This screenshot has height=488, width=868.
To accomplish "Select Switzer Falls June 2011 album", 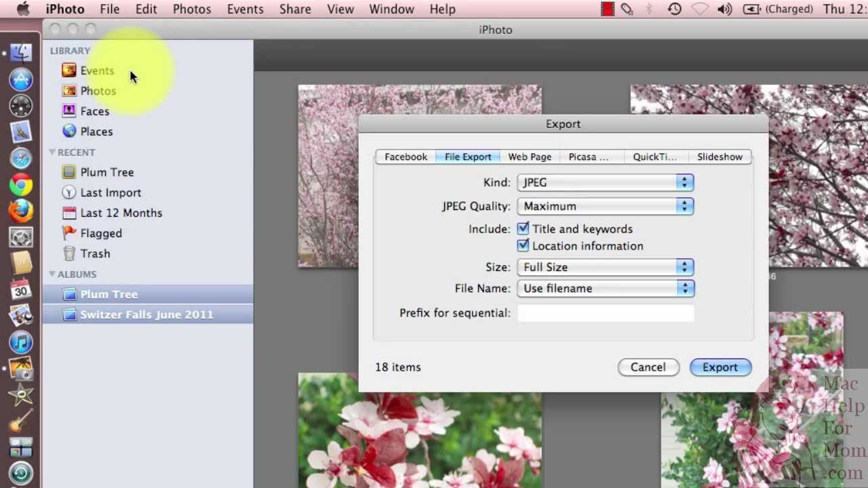I will [x=148, y=314].
